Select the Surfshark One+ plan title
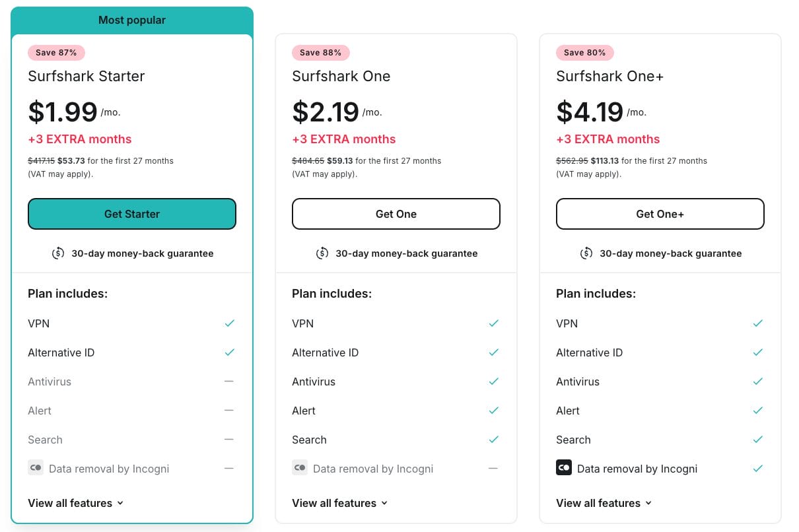The height and width of the screenshot is (532, 799). [x=609, y=76]
